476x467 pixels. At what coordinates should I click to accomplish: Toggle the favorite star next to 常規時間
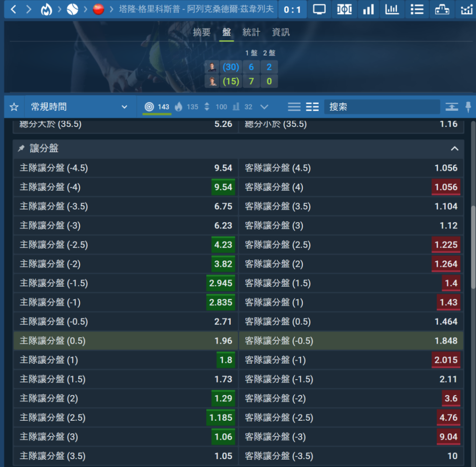point(14,107)
